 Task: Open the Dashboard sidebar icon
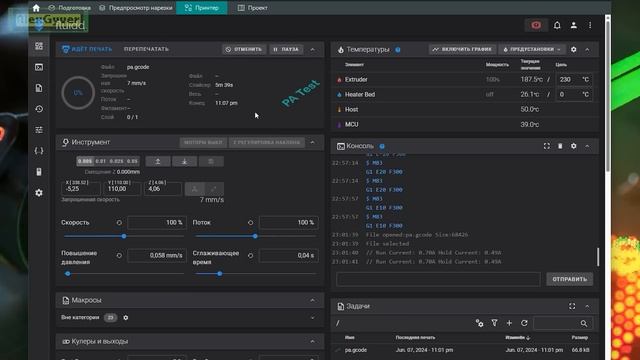coord(39,46)
